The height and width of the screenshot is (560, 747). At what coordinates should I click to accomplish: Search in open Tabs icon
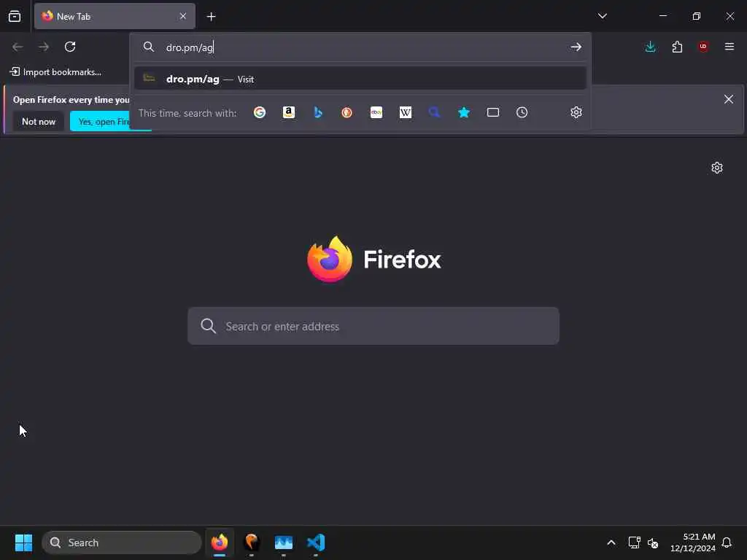click(493, 112)
